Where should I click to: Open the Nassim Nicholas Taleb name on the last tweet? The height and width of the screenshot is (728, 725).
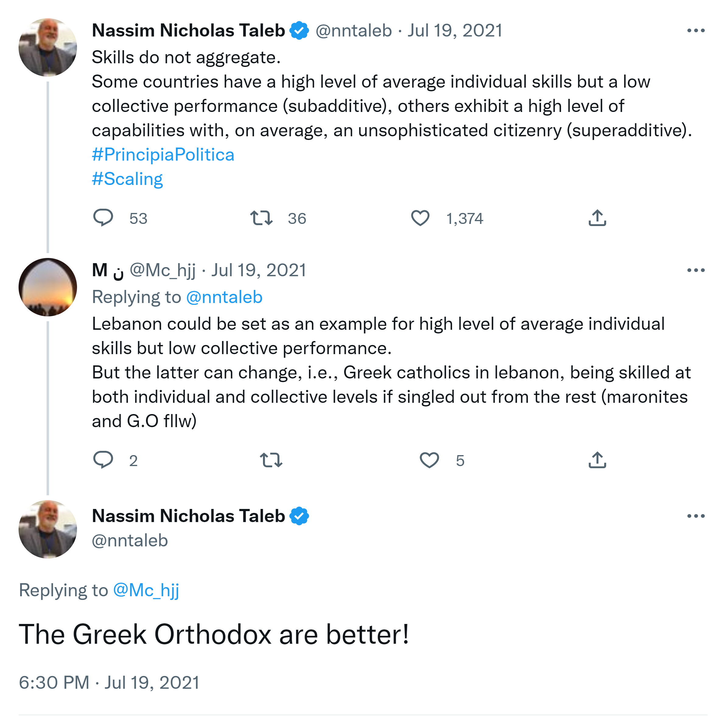tap(188, 516)
